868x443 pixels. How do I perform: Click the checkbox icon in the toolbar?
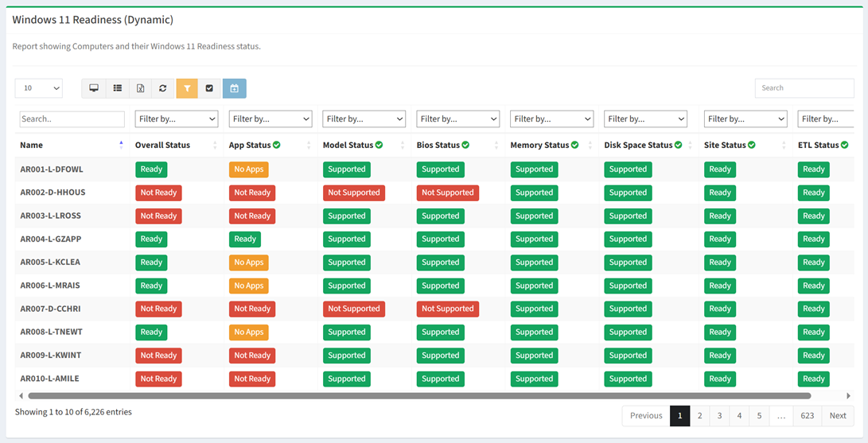click(x=209, y=88)
